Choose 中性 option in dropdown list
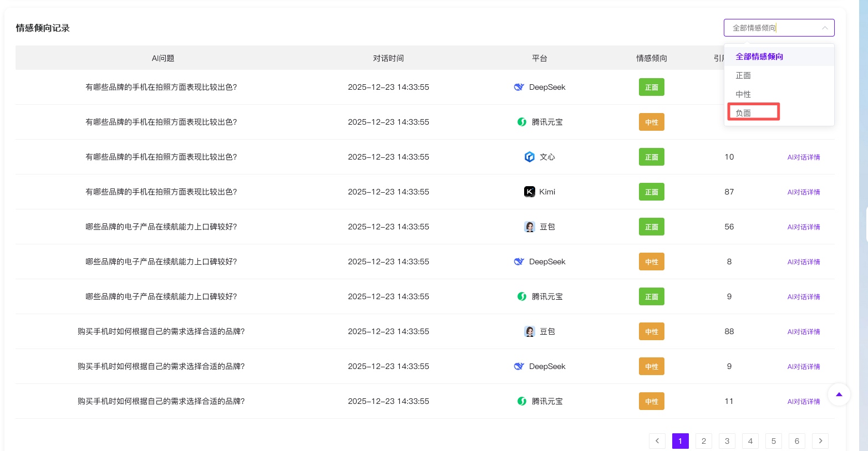868x451 pixels. (743, 94)
